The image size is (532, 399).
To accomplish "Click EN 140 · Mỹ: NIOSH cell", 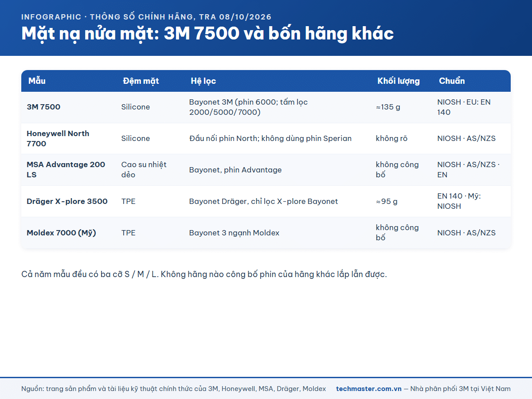I will point(459,201).
